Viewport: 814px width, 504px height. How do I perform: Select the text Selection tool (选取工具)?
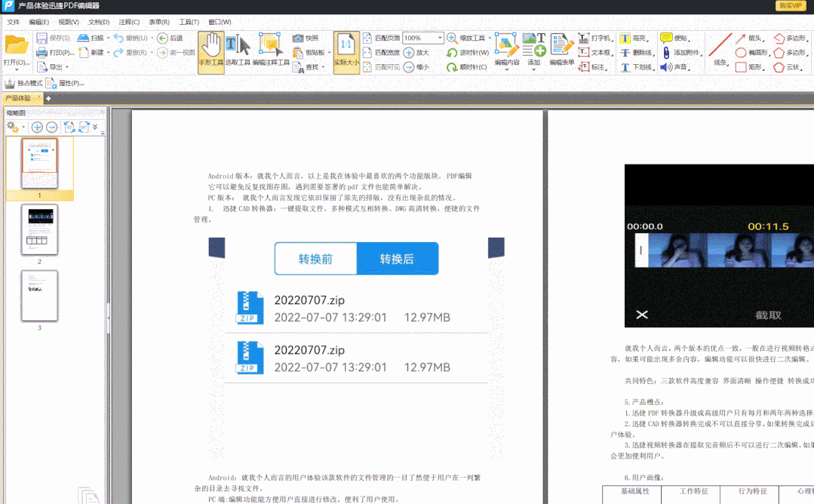coord(238,52)
